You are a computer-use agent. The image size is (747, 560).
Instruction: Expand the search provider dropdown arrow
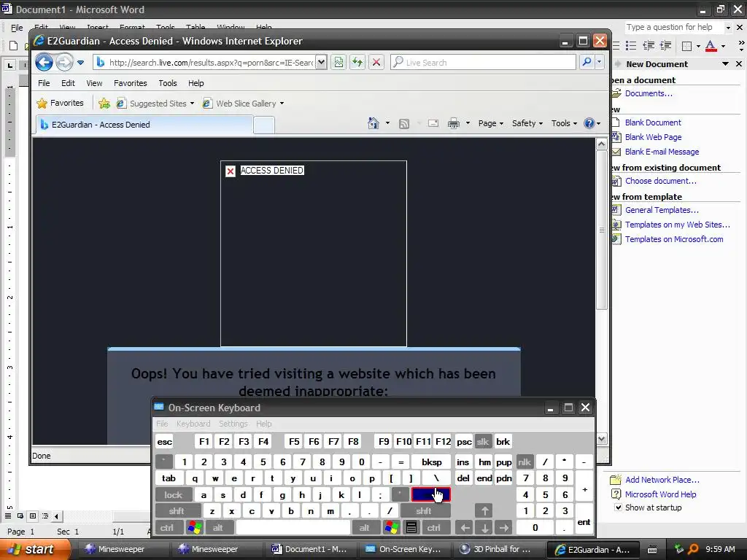(600, 62)
